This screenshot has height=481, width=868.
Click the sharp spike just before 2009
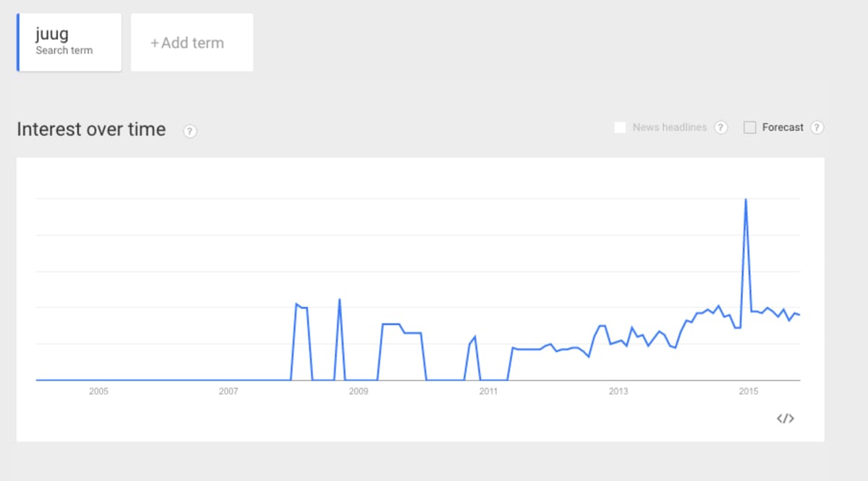click(339, 299)
